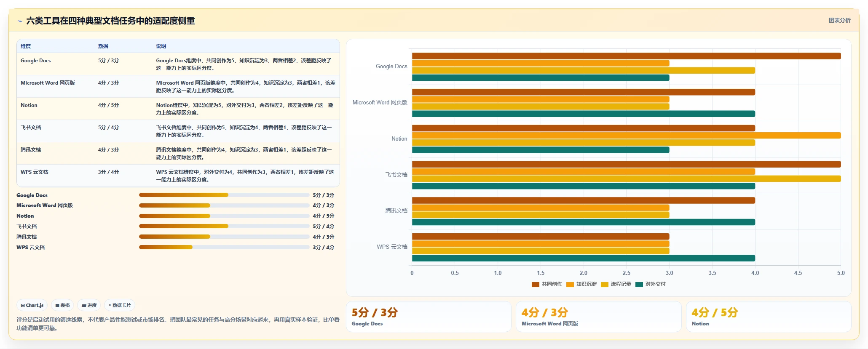Click the 飞书文档 progress bar

coord(224,226)
